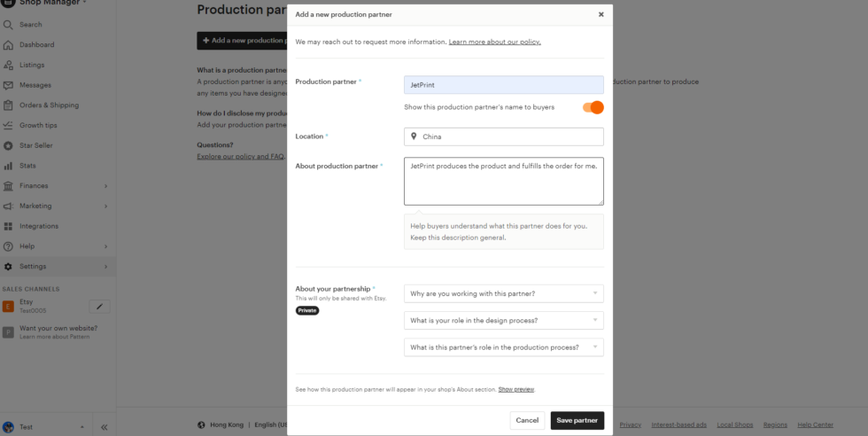The image size is (868, 436).
Task: Click the Show preview link
Action: click(516, 389)
